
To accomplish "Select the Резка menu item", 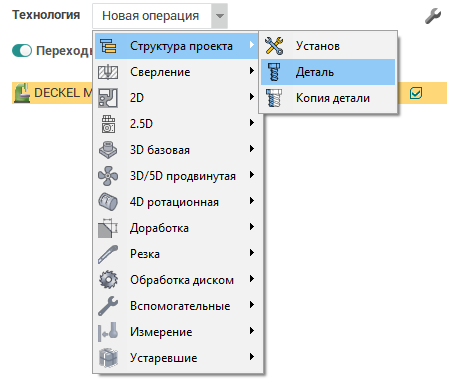I will [178, 254].
